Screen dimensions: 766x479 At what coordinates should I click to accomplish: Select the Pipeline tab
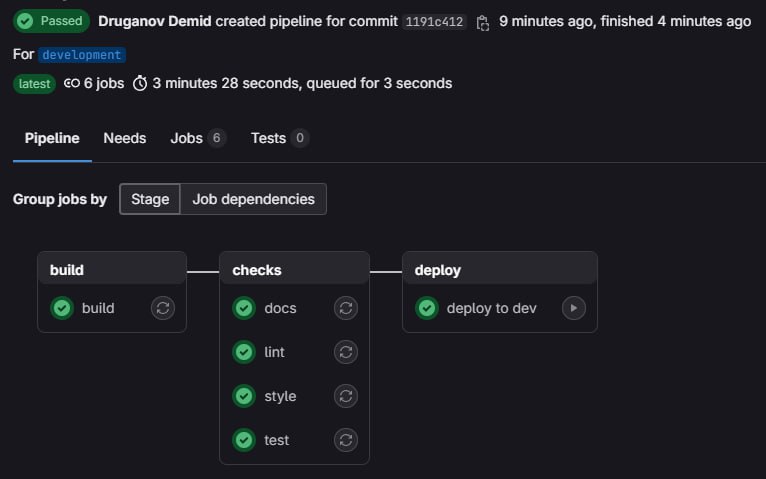[x=52, y=138]
